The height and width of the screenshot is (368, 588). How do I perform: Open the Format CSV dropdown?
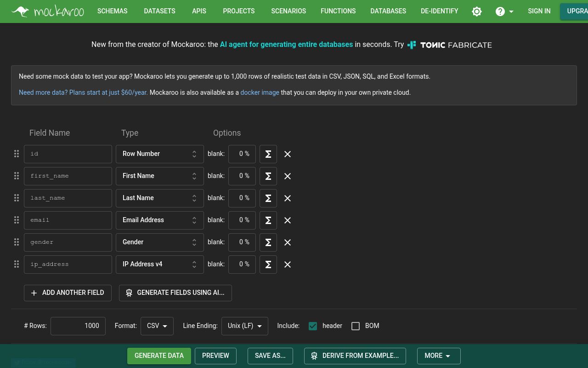tap(157, 326)
